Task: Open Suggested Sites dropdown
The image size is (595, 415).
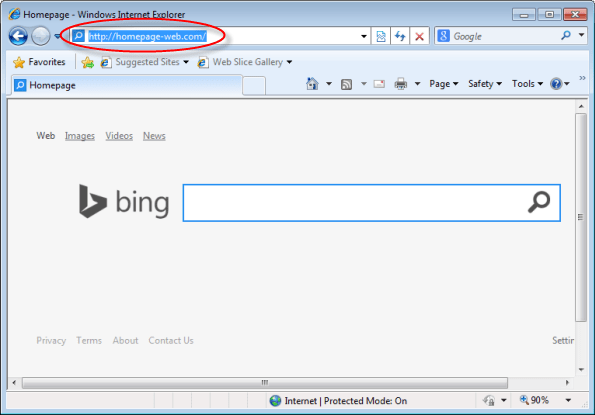Action: pyautogui.click(x=145, y=62)
